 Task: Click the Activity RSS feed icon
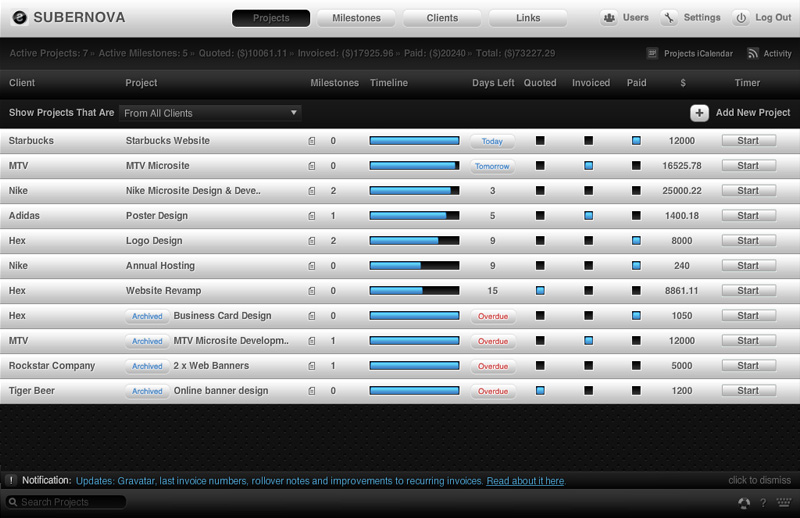(x=753, y=53)
